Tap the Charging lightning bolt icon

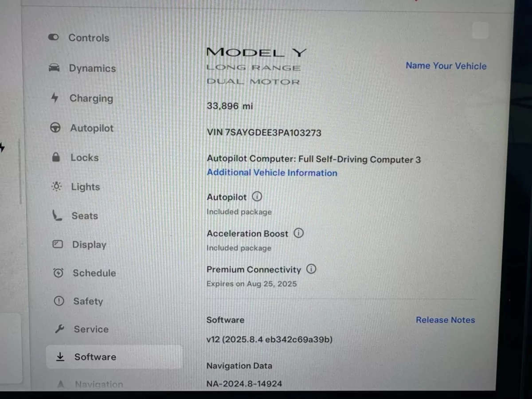tap(55, 98)
